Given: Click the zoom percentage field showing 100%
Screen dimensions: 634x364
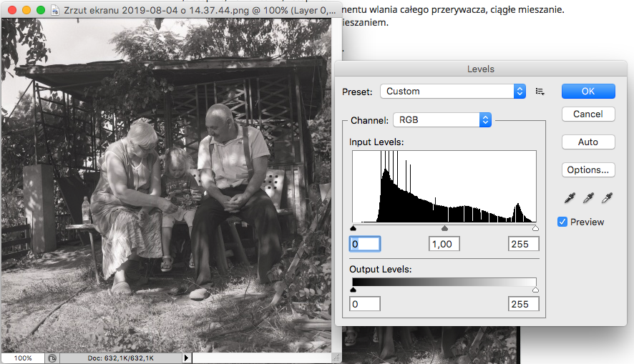Looking at the screenshot, I should [23, 358].
